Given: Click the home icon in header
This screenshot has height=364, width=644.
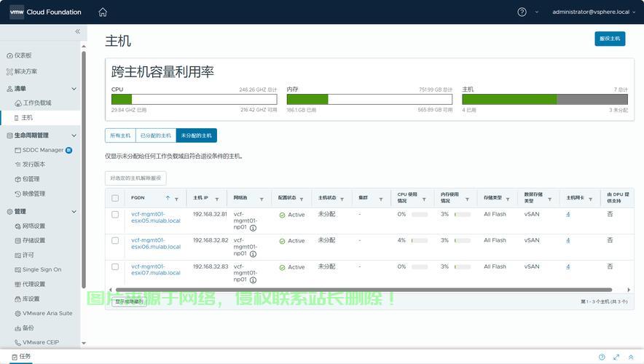Looking at the screenshot, I should pos(103,12).
